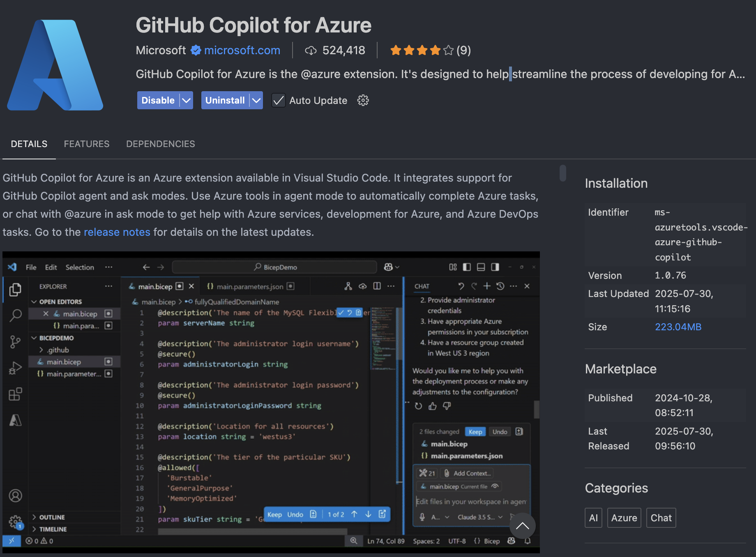
Task: Expand the Disable button dropdown arrow
Action: [186, 100]
